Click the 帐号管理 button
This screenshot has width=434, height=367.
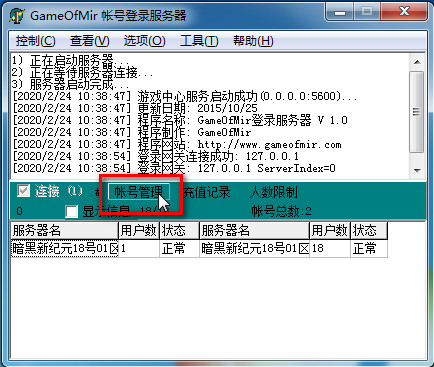pyautogui.click(x=139, y=192)
